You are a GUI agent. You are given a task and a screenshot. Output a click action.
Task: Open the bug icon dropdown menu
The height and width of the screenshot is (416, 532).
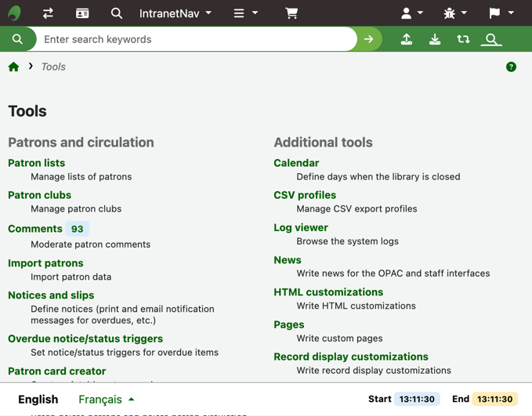click(455, 13)
